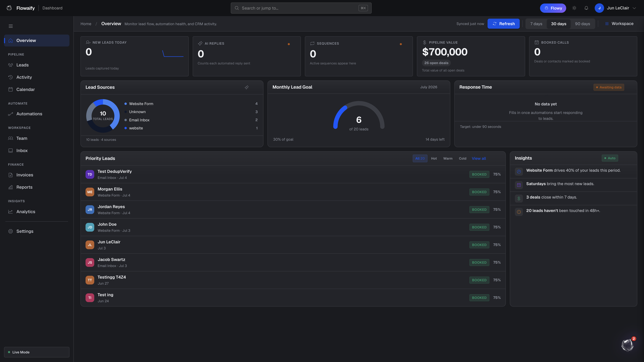This screenshot has height=362, width=644.
Task: Filter priority leads by Warm
Action: [x=448, y=158]
